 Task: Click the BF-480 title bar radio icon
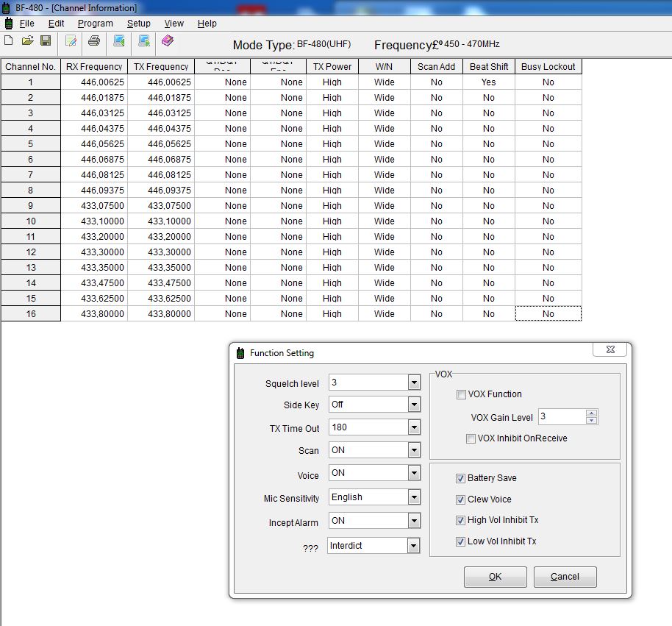pyautogui.click(x=6, y=7)
